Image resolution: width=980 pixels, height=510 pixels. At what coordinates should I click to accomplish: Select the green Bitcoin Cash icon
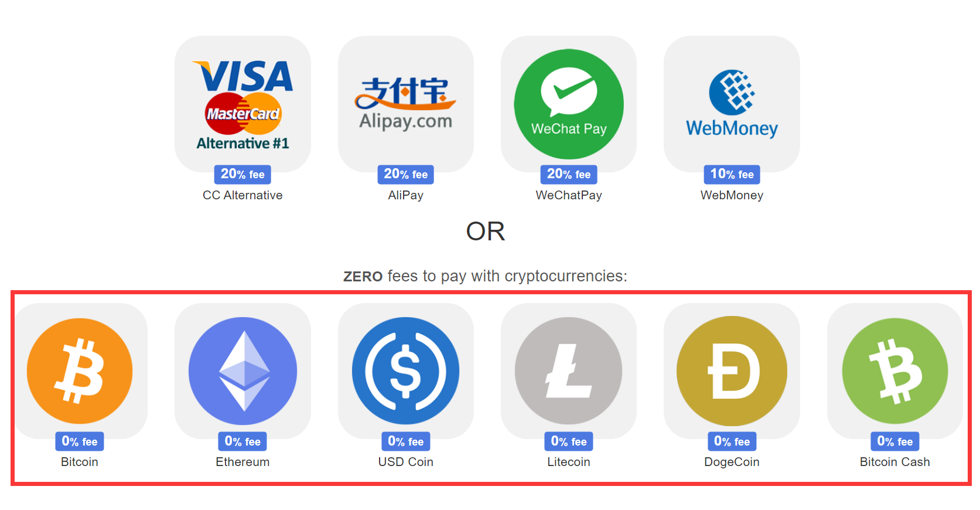894,371
